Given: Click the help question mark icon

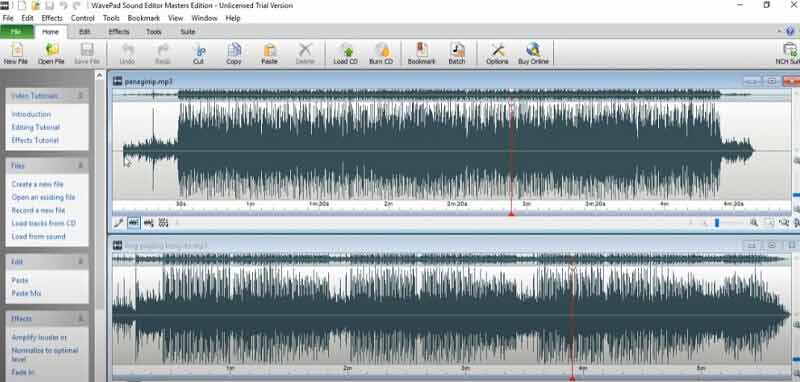Looking at the screenshot, I should click(790, 32).
